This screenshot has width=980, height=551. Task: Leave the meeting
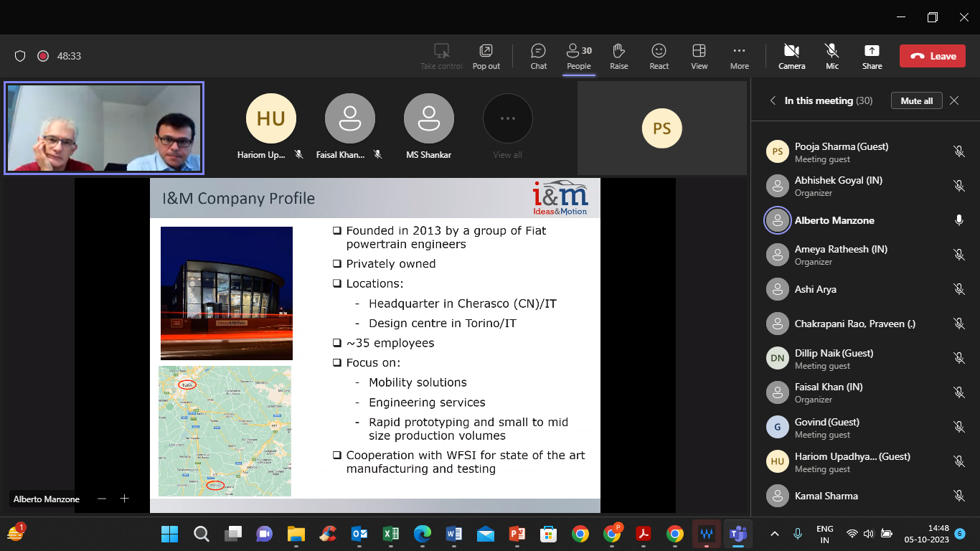point(932,55)
